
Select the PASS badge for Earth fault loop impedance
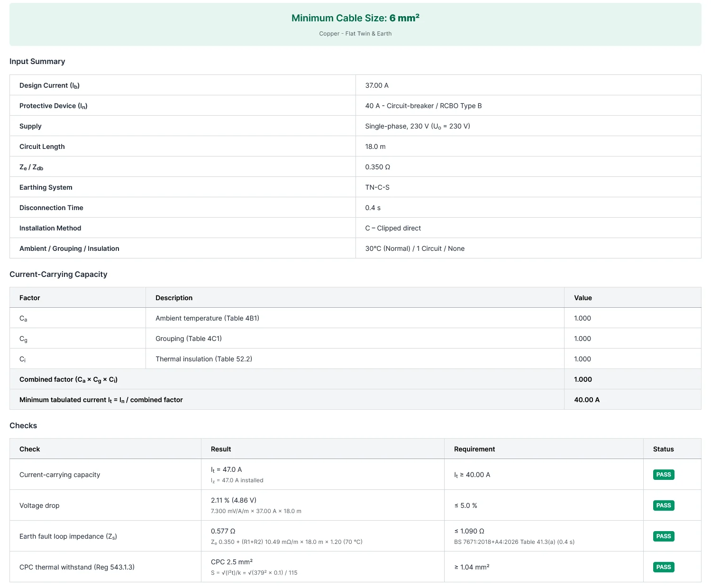click(664, 536)
